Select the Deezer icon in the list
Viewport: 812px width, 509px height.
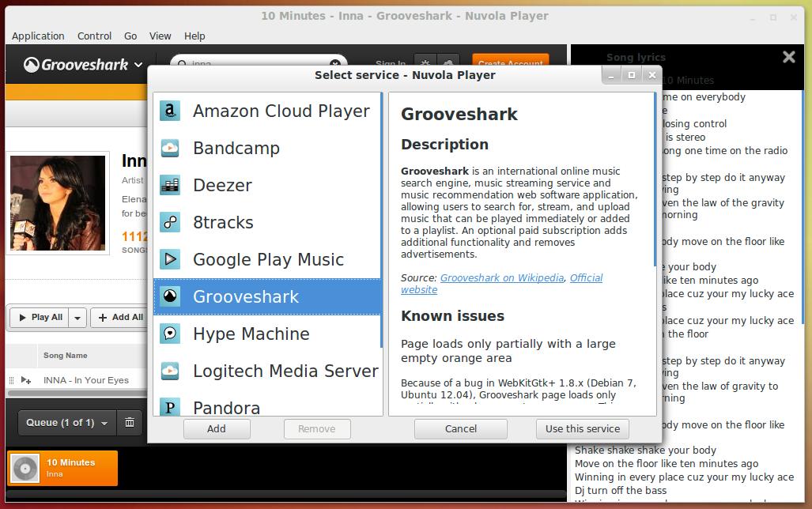[170, 185]
